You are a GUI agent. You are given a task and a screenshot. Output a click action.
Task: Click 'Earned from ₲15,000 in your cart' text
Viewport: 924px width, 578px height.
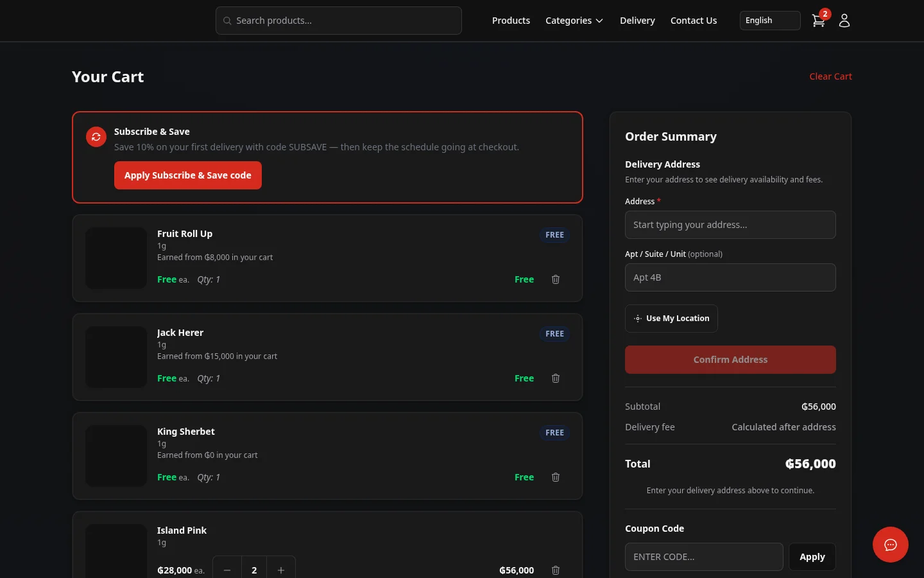(217, 356)
